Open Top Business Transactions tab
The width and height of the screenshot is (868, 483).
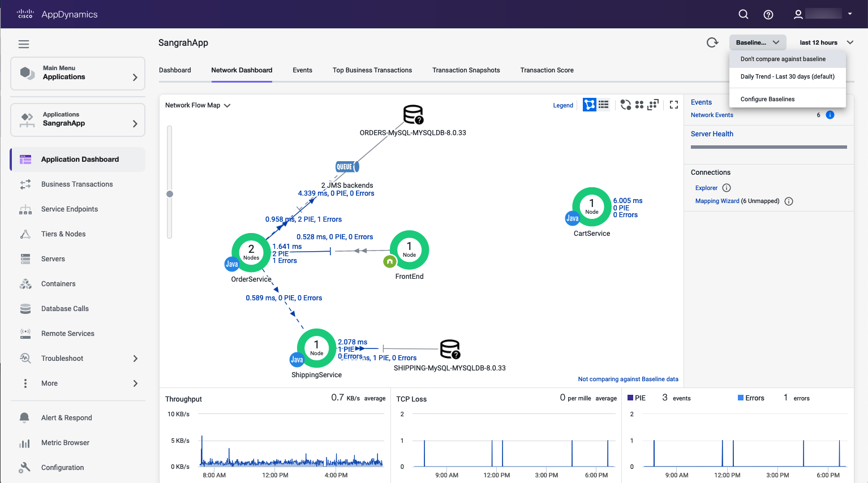tap(372, 70)
